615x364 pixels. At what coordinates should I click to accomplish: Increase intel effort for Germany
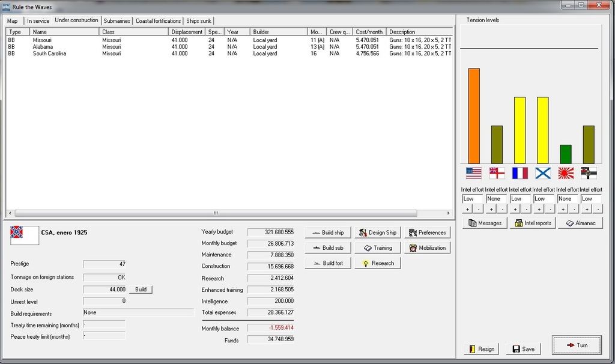pos(587,210)
